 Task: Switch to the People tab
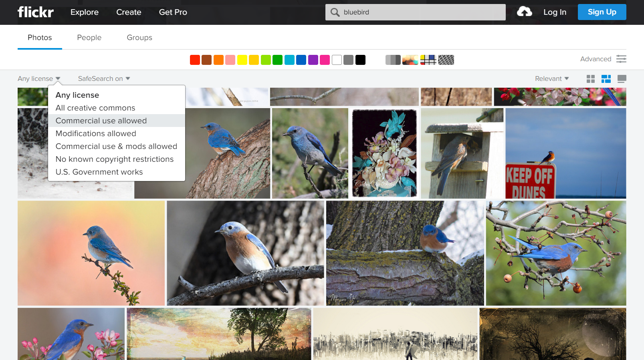[89, 38]
